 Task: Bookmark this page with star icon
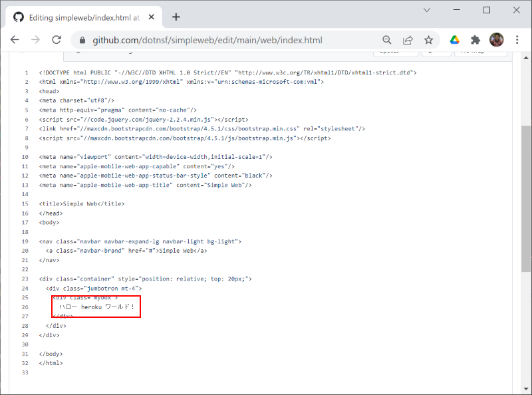[x=428, y=40]
